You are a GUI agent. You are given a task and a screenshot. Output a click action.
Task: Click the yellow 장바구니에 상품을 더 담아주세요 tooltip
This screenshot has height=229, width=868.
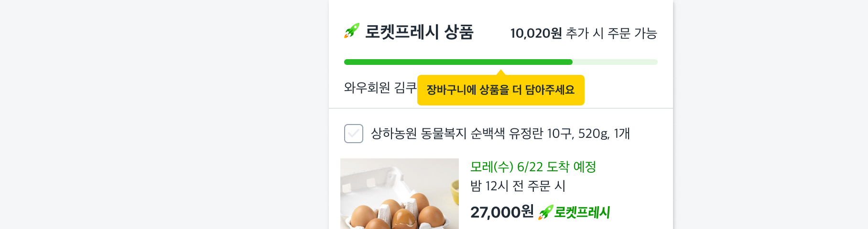coord(500,90)
